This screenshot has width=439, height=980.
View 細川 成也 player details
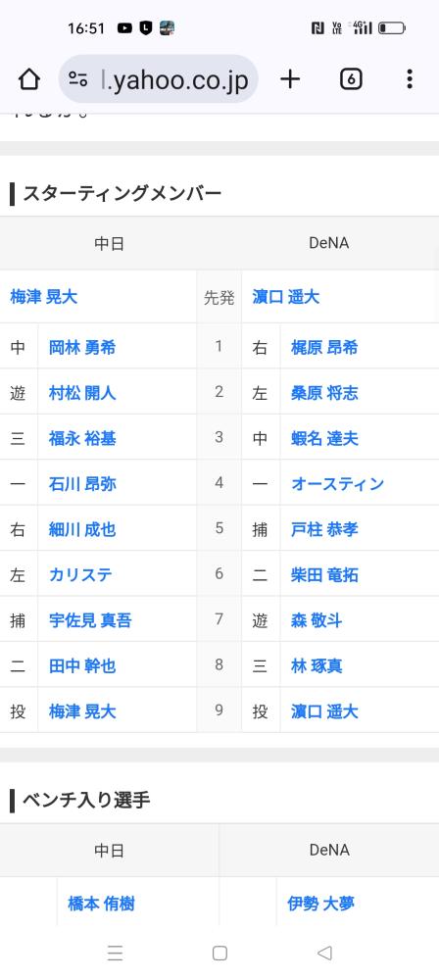(82, 529)
